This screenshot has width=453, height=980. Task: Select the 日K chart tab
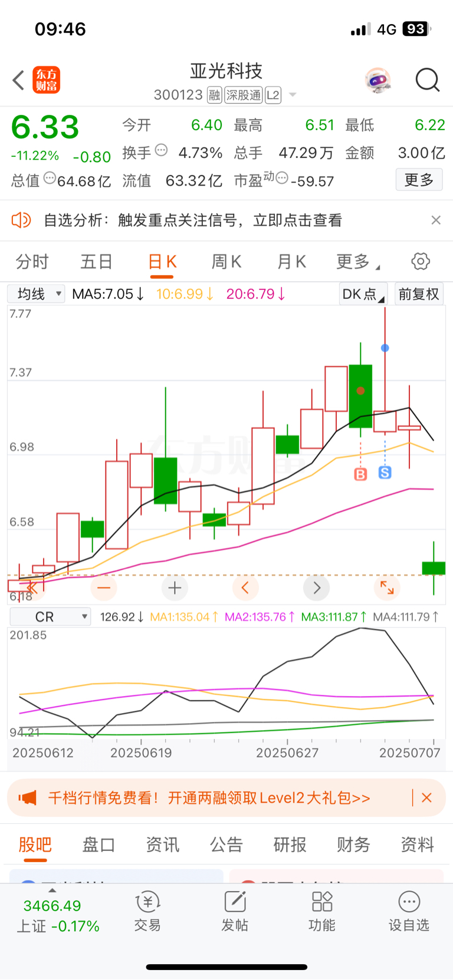point(162,262)
